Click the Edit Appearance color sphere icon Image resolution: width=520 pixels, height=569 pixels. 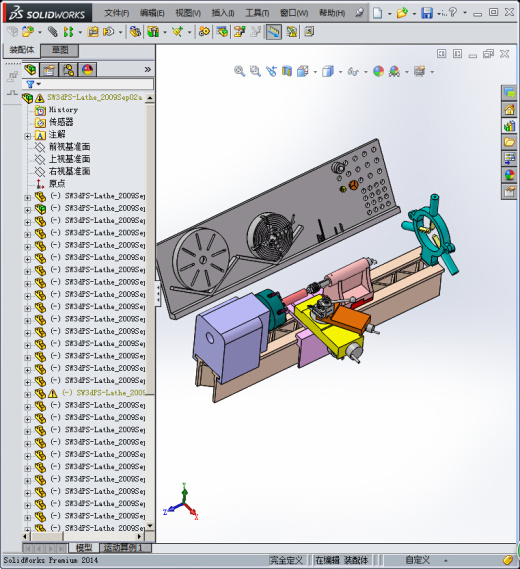(x=378, y=71)
